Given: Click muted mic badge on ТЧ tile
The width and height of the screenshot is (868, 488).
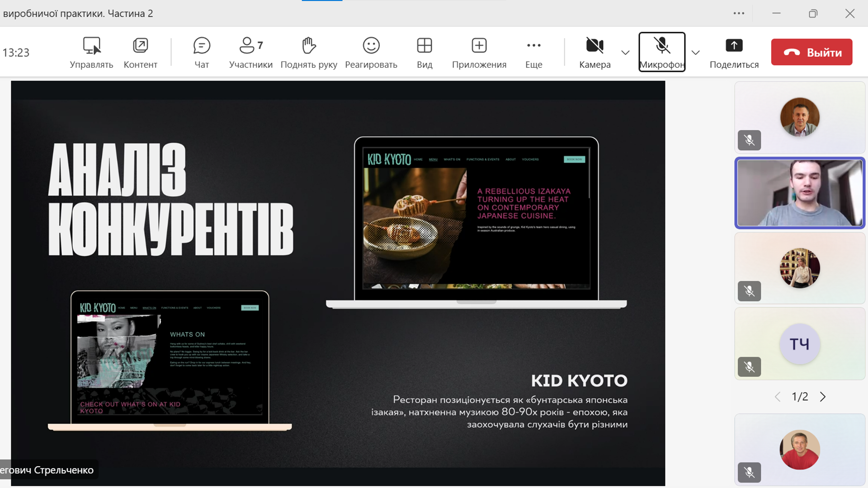Looking at the screenshot, I should pos(749,366).
